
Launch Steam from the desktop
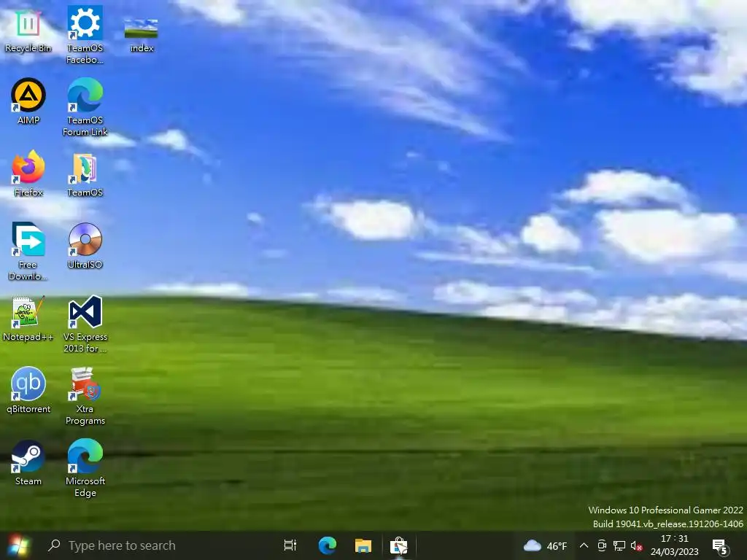[x=28, y=463]
